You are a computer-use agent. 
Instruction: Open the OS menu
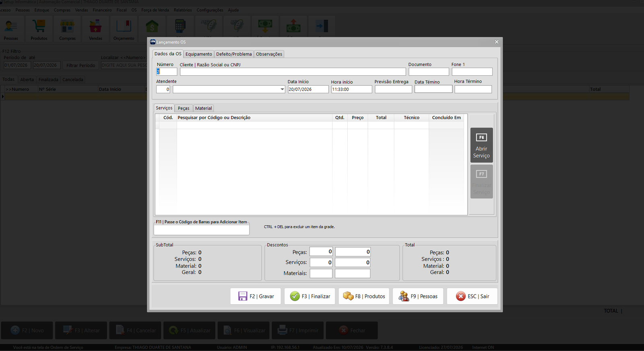click(x=134, y=10)
